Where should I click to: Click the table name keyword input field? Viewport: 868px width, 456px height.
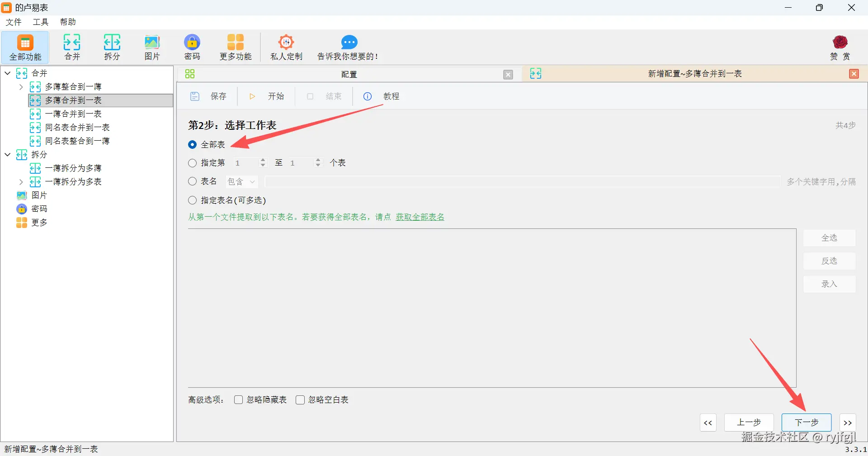(523, 182)
